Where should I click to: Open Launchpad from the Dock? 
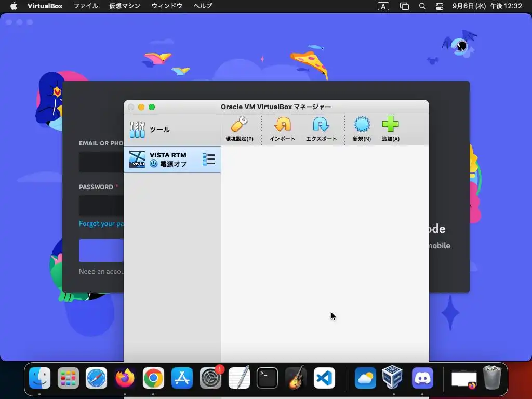click(x=68, y=378)
